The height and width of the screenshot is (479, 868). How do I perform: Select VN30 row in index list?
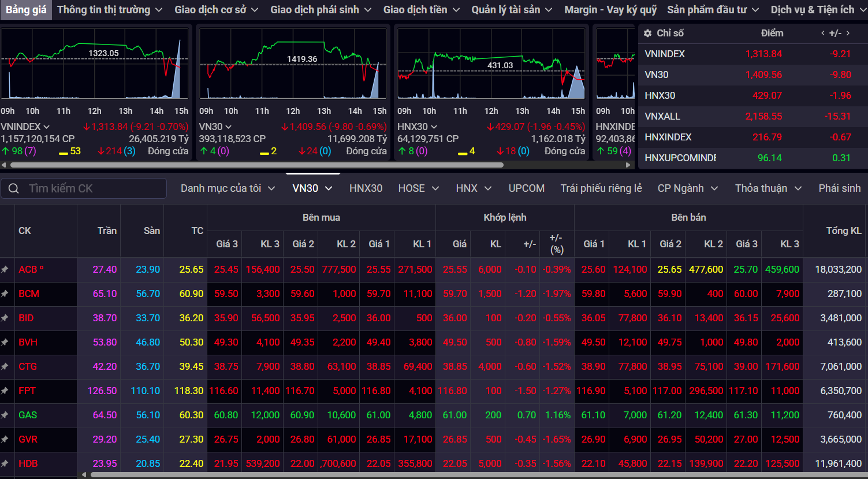pos(752,75)
